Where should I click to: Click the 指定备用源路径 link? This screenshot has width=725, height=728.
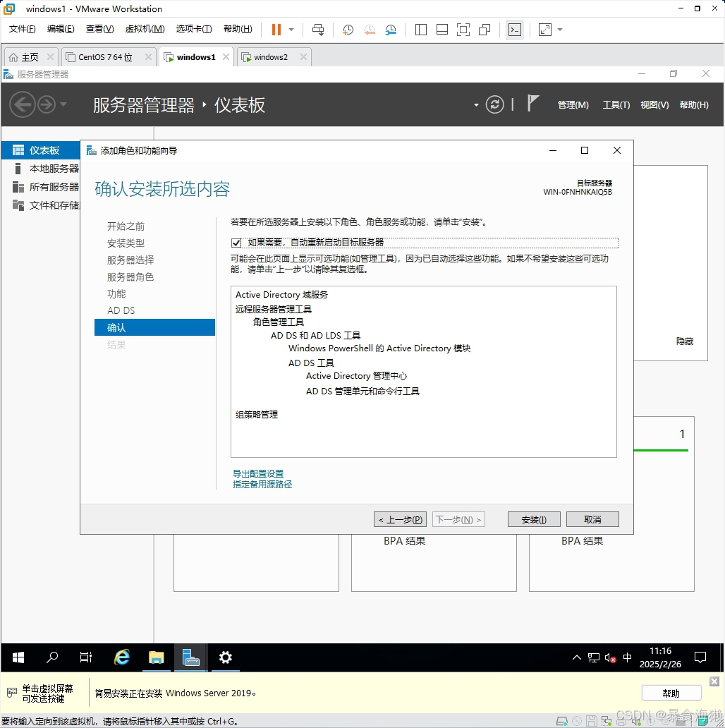click(x=262, y=484)
